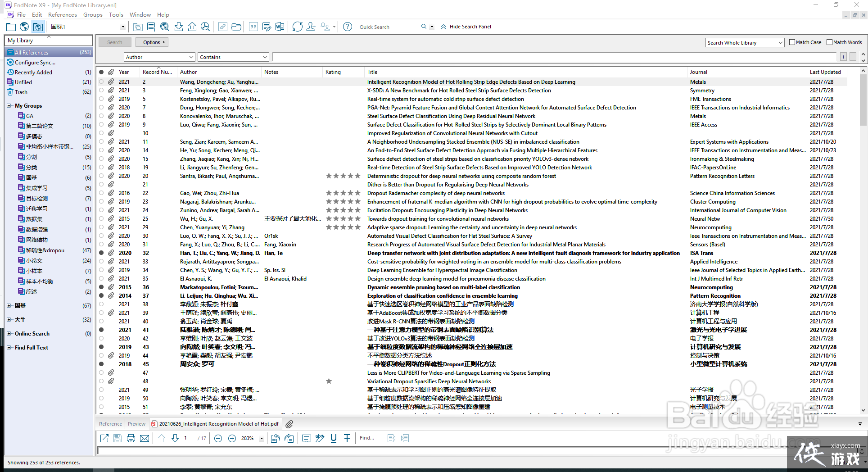Open the PDF zoom percentage dropdown
Image resolution: width=868 pixels, height=472 pixels.
pos(261,438)
